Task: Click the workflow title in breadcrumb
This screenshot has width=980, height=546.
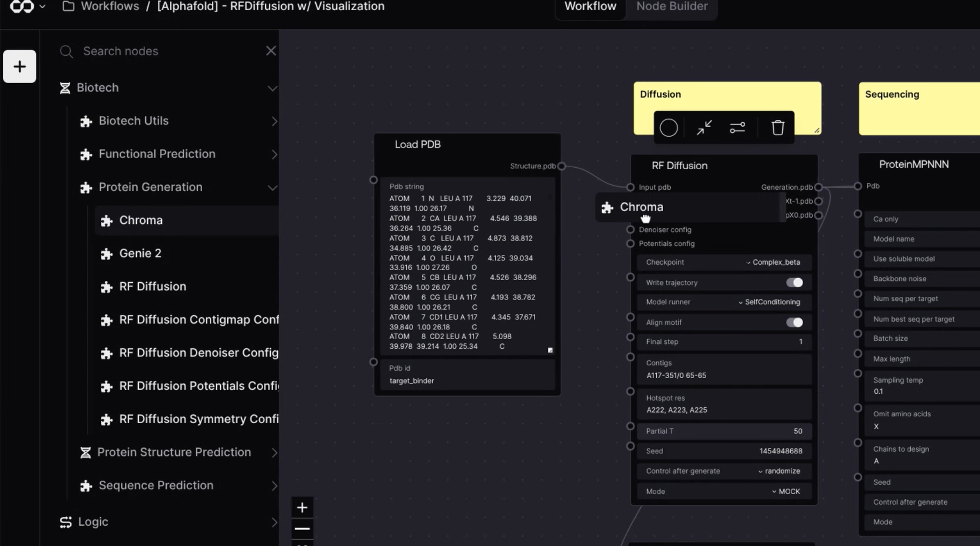Action: tap(271, 6)
